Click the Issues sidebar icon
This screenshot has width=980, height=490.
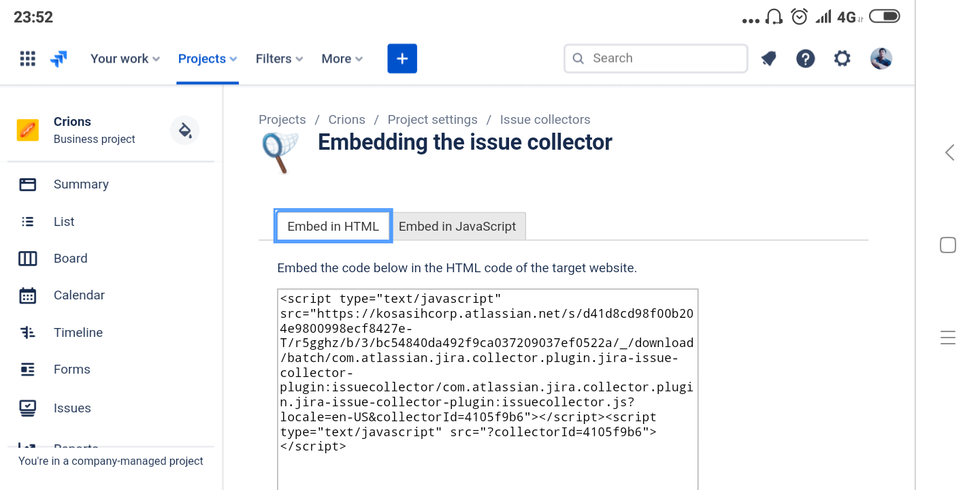(x=28, y=408)
